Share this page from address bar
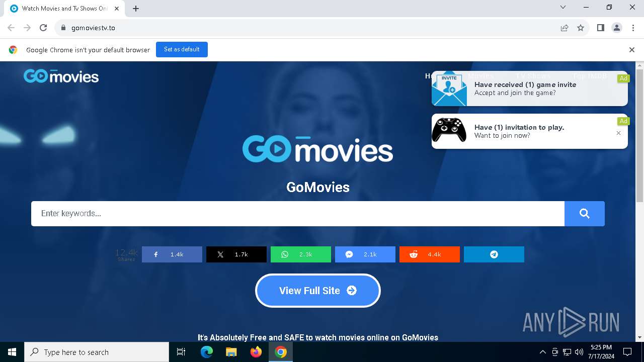Screen dimensions: 644x362 coord(565,28)
